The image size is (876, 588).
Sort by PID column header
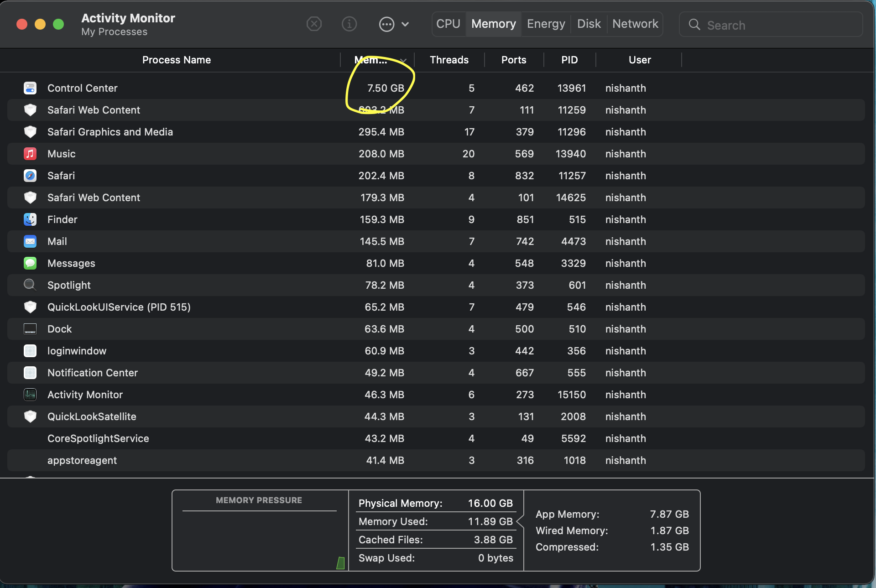pos(569,60)
